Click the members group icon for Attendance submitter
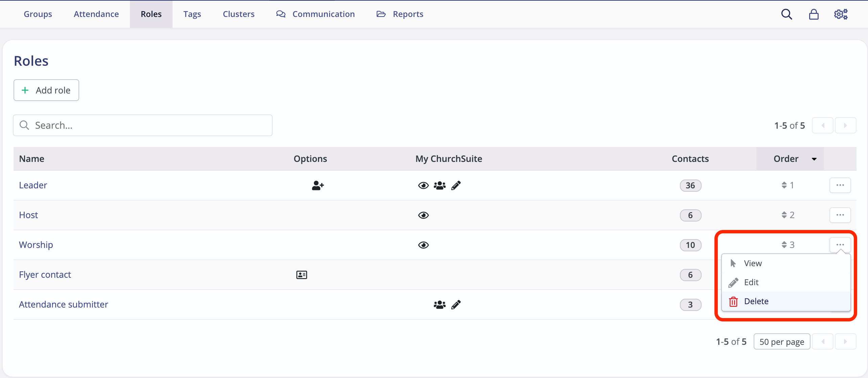This screenshot has width=868, height=378. coord(439,304)
